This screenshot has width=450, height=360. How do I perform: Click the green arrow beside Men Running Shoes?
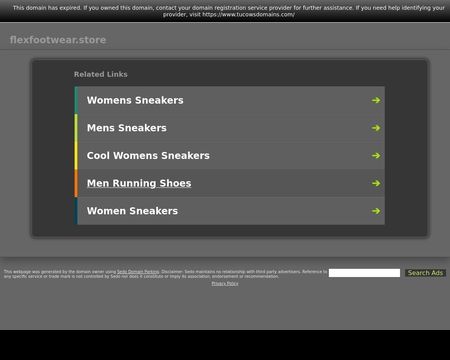tap(376, 183)
